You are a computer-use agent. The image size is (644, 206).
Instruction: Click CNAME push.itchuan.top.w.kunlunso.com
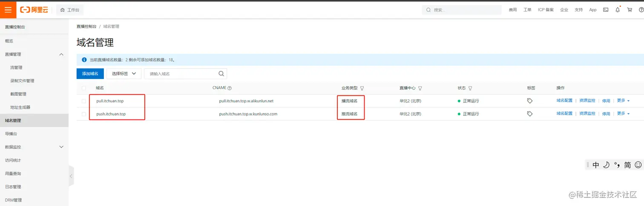248,114
